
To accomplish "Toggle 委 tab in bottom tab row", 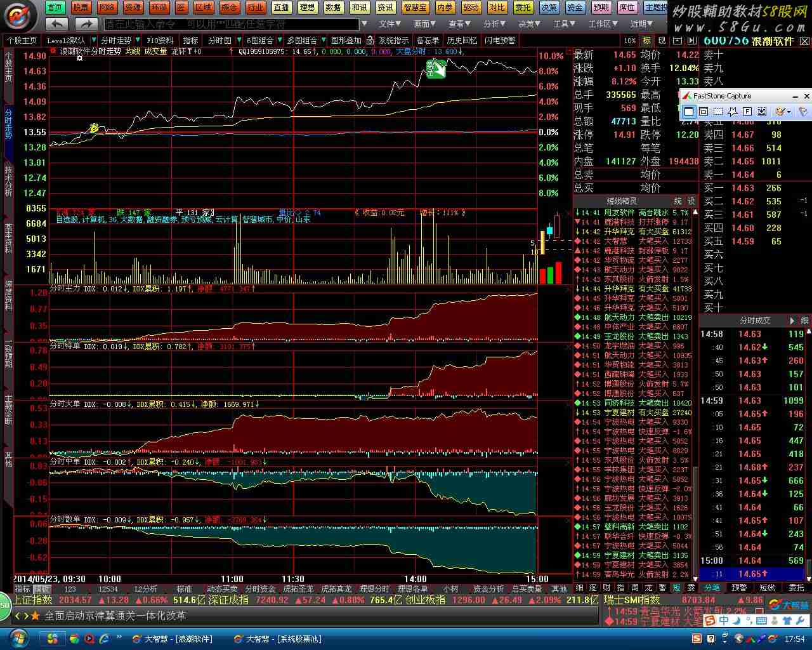I will [x=691, y=588].
